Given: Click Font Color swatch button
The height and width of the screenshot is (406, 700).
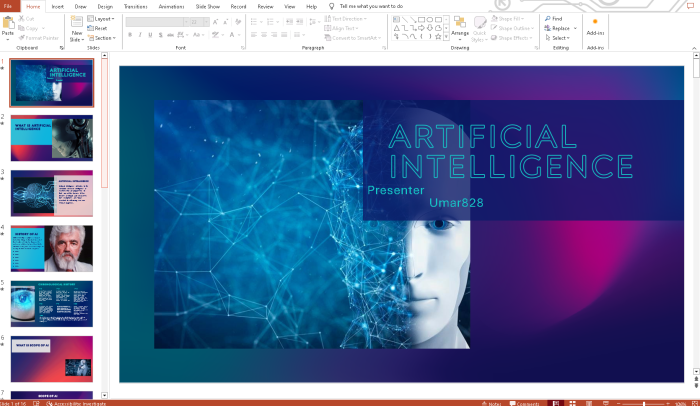Looking at the screenshot, I should 232,35.
